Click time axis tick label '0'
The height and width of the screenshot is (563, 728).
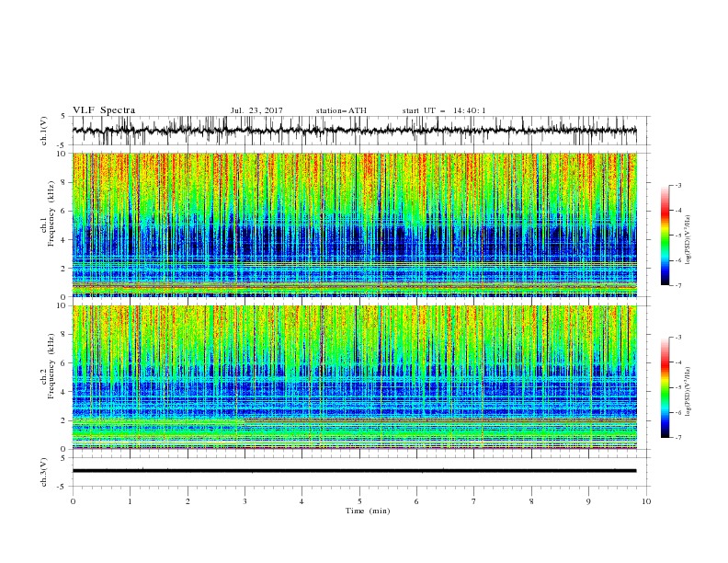pyautogui.click(x=73, y=501)
